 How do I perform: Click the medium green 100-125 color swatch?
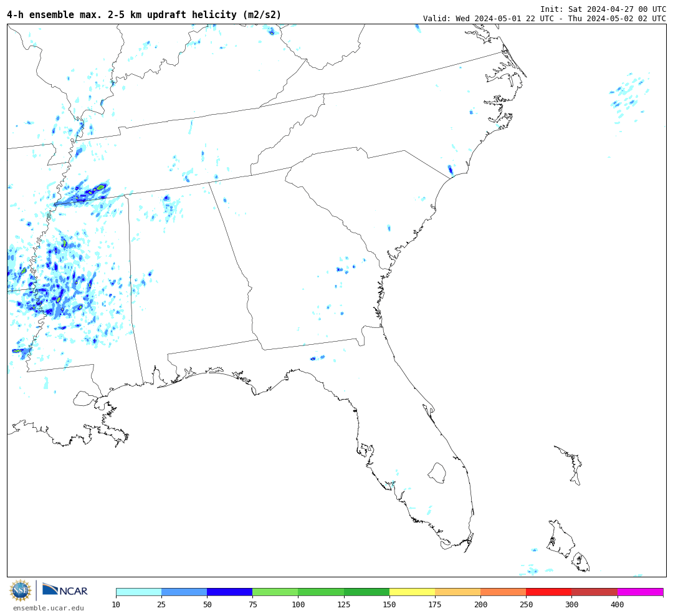(321, 592)
